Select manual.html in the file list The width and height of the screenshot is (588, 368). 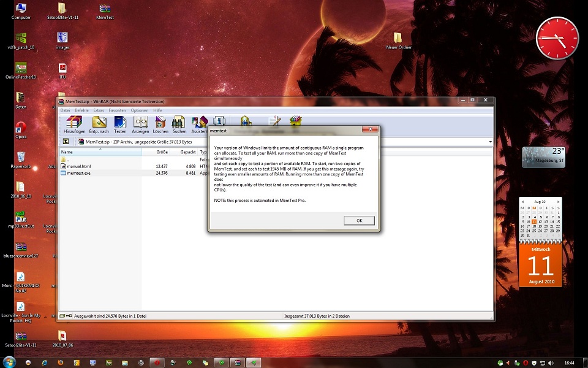(78, 166)
